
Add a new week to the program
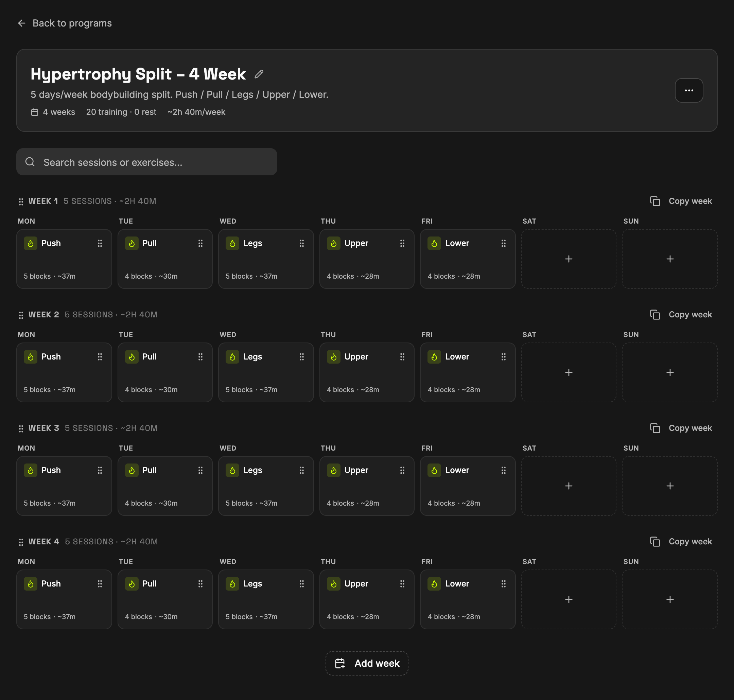(367, 663)
